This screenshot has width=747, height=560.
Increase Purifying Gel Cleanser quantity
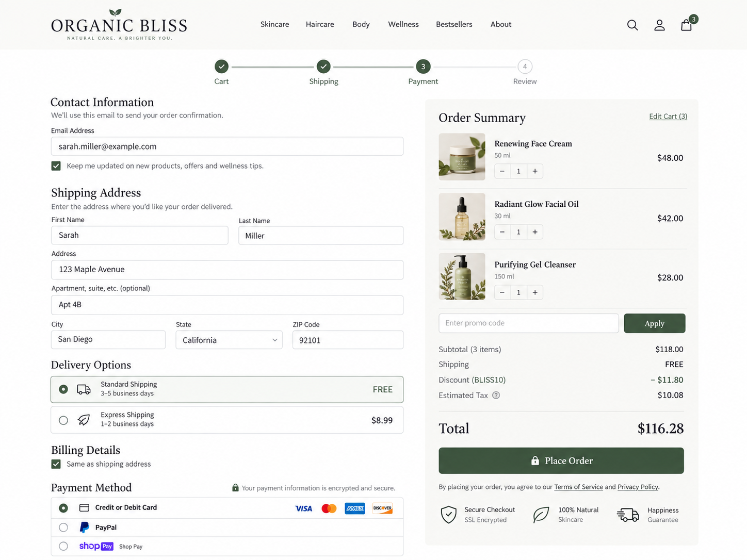[535, 292]
